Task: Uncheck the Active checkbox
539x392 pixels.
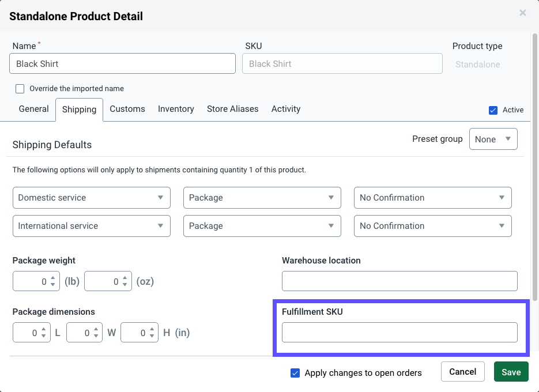Action: pos(493,110)
